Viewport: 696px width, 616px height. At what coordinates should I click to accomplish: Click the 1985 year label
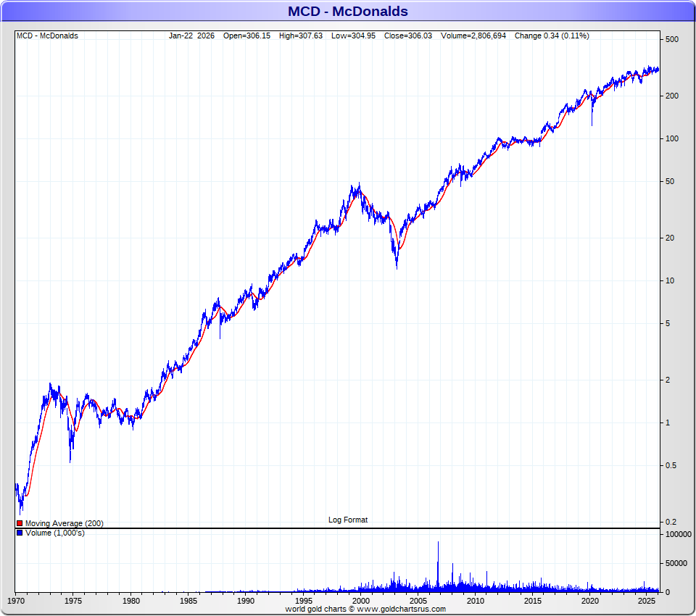(x=188, y=601)
